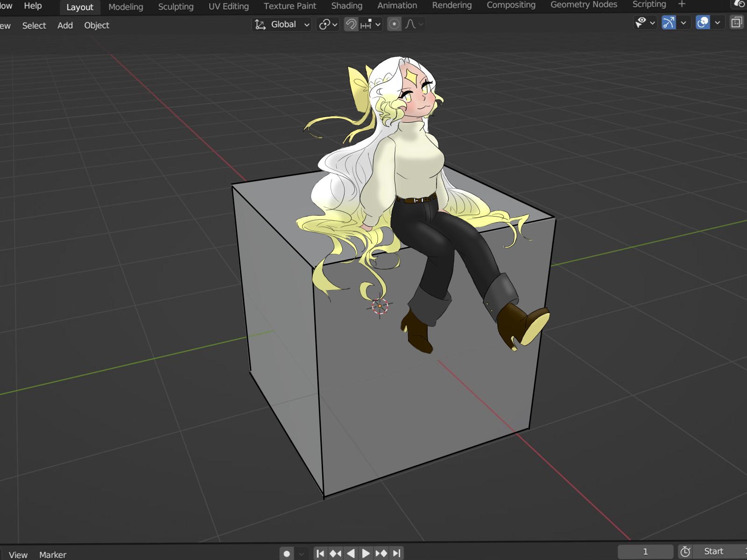Jump to next keyframe

pyautogui.click(x=381, y=553)
